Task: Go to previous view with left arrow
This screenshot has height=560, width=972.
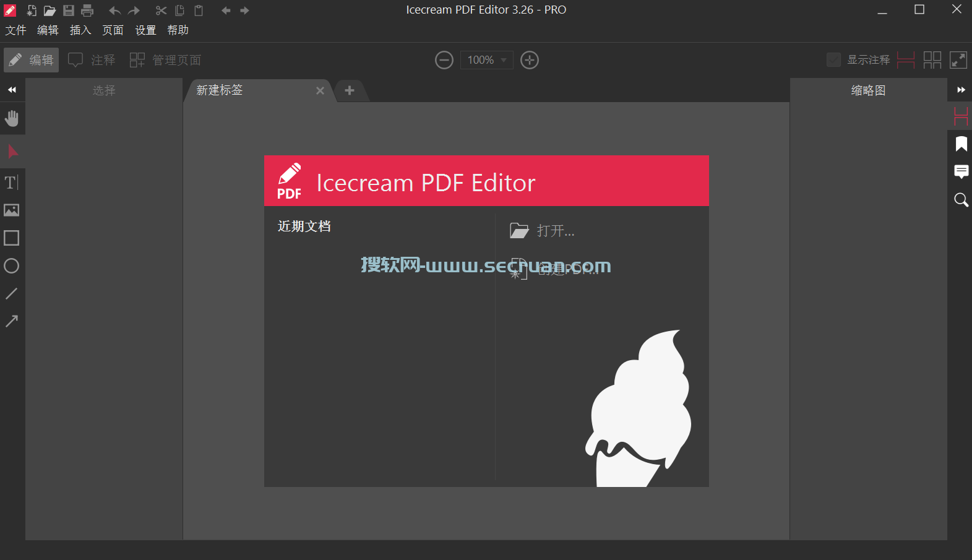Action: click(226, 11)
